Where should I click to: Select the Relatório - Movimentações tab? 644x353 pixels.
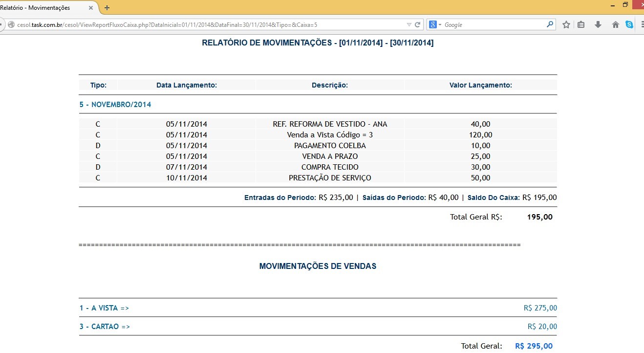pyautogui.click(x=39, y=8)
